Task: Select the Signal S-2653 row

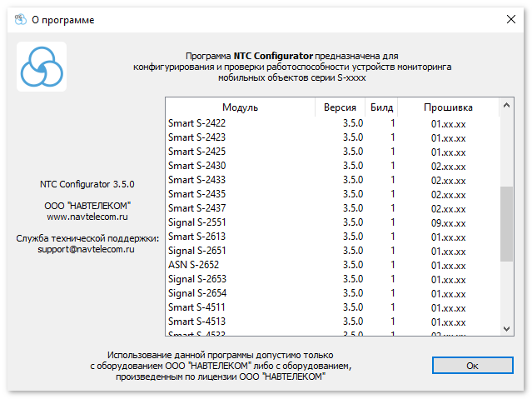Action: (332, 279)
